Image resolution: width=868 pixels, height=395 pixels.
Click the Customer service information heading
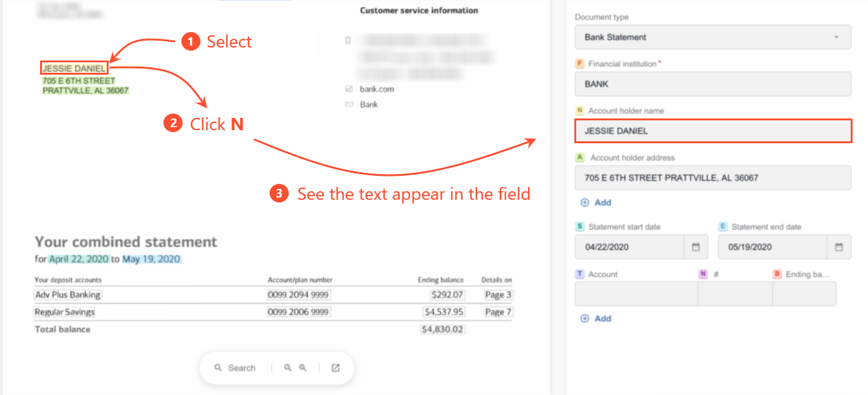419,10
